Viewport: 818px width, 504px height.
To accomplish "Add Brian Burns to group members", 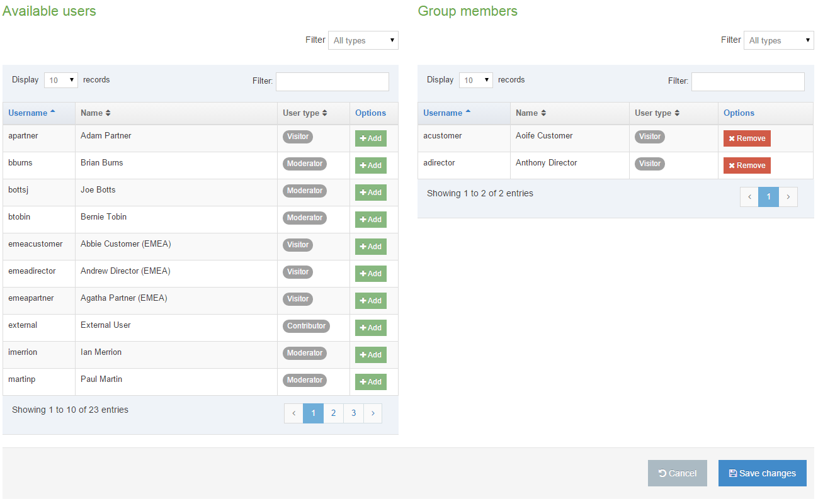I will pyautogui.click(x=370, y=165).
